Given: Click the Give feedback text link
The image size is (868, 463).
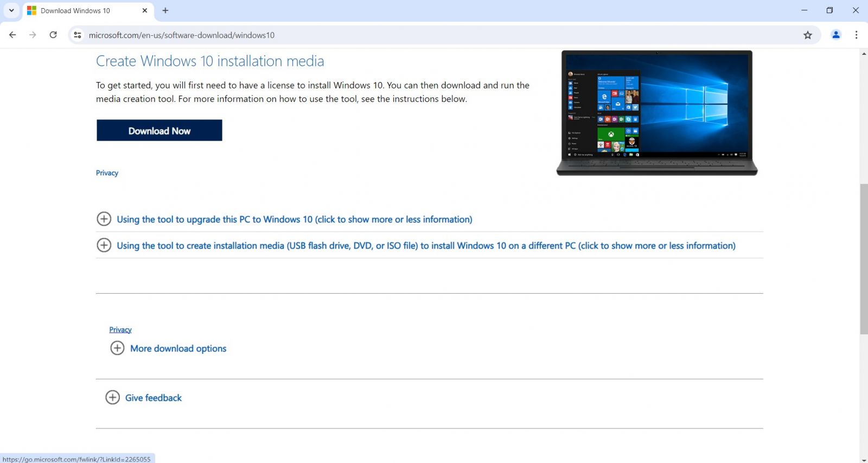Looking at the screenshot, I should pyautogui.click(x=154, y=398).
